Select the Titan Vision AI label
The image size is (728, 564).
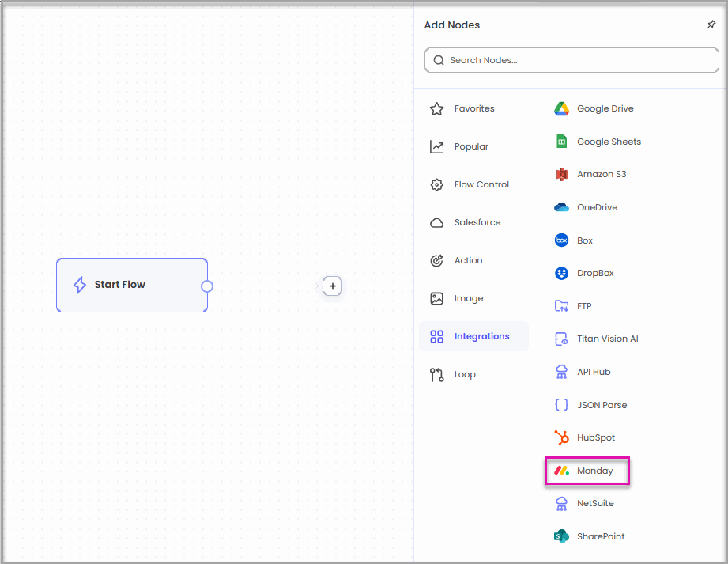click(607, 339)
